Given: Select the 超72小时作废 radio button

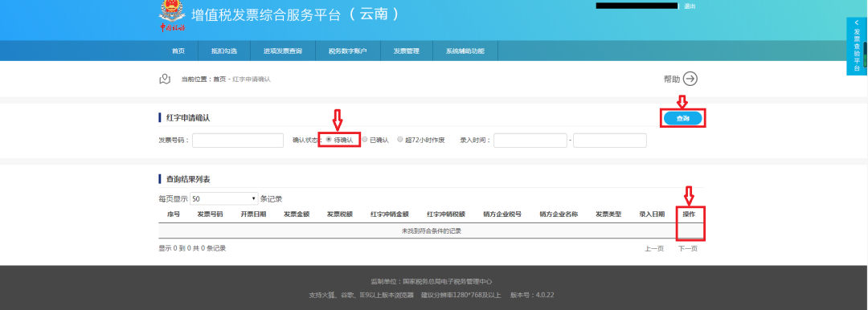Looking at the screenshot, I should click(x=400, y=140).
